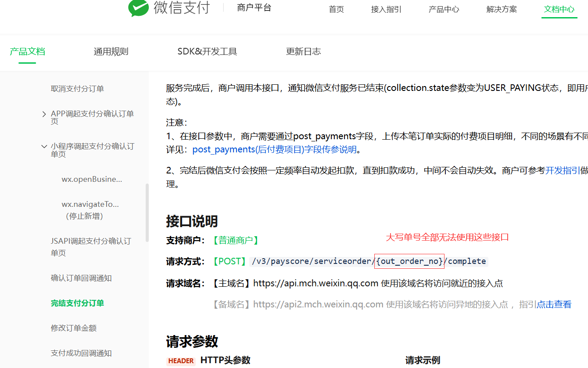588x368 pixels.
Task: Open the post_payments(后付费项目)字段传参说明 link
Action: point(274,149)
